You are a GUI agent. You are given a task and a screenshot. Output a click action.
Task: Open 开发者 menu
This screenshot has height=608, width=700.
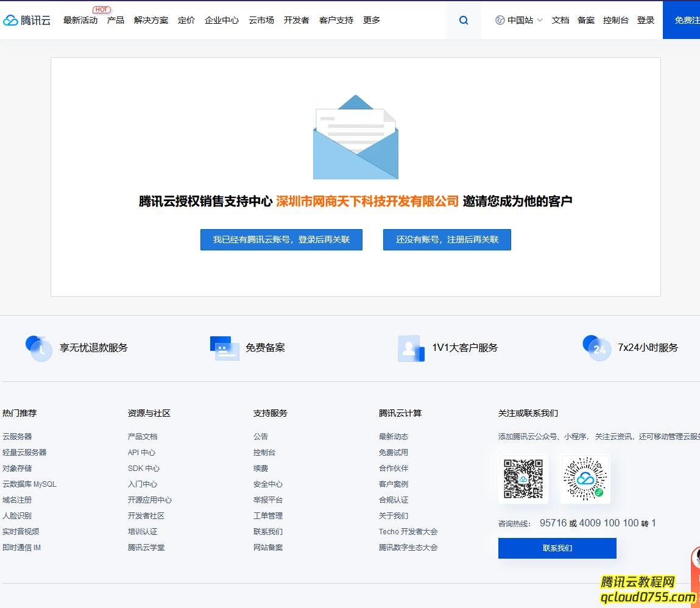(297, 20)
